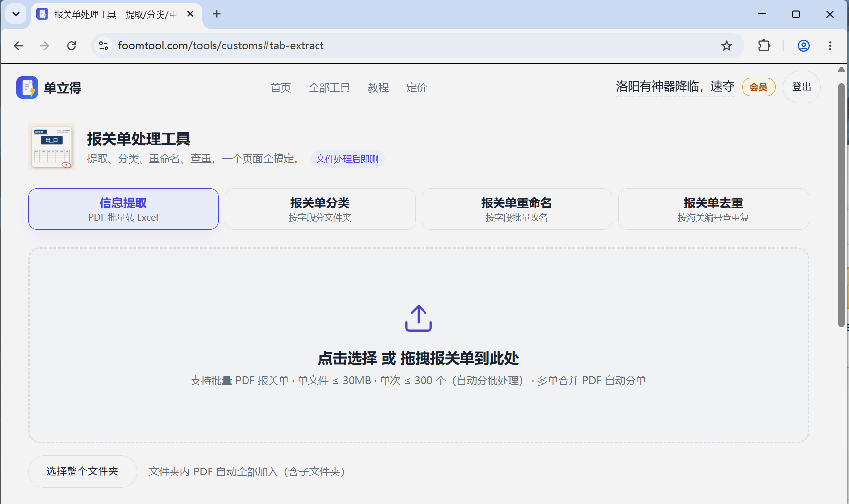Screen dimensions: 849x504
Task: Click the 报关单 tool thumbnail image
Action: [52, 147]
